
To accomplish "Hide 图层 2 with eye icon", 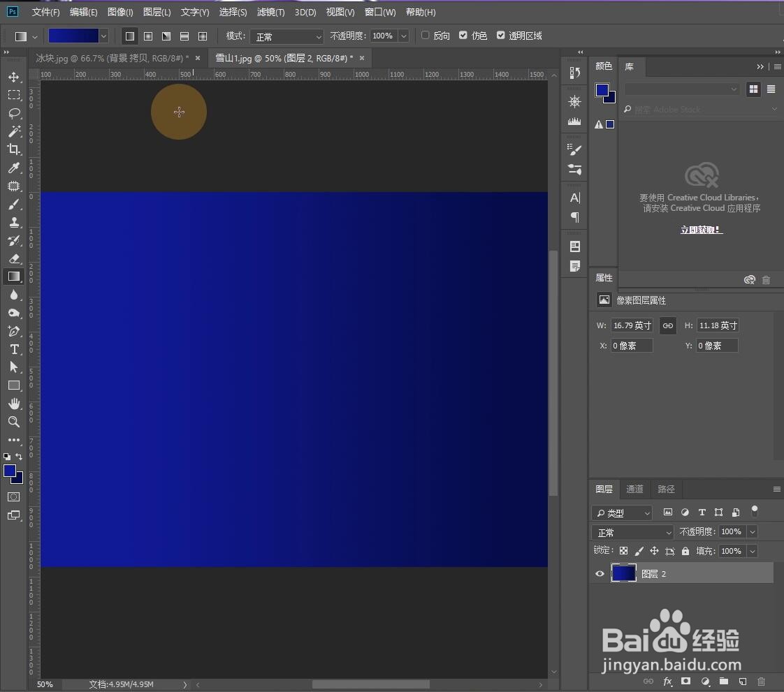I will pyautogui.click(x=600, y=573).
